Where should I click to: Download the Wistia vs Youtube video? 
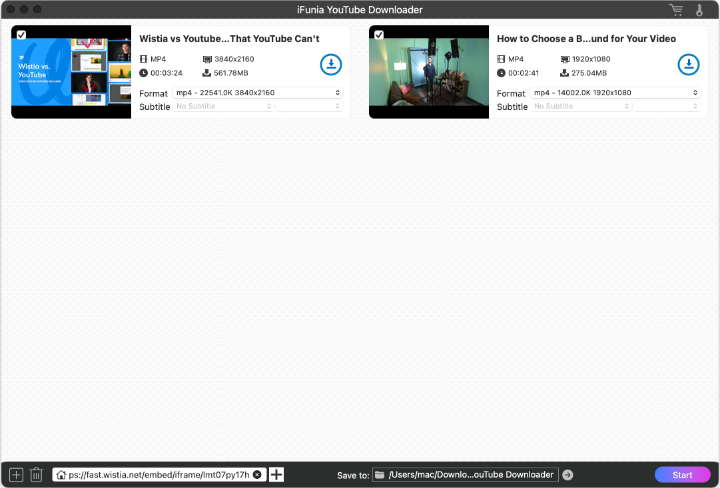330,65
